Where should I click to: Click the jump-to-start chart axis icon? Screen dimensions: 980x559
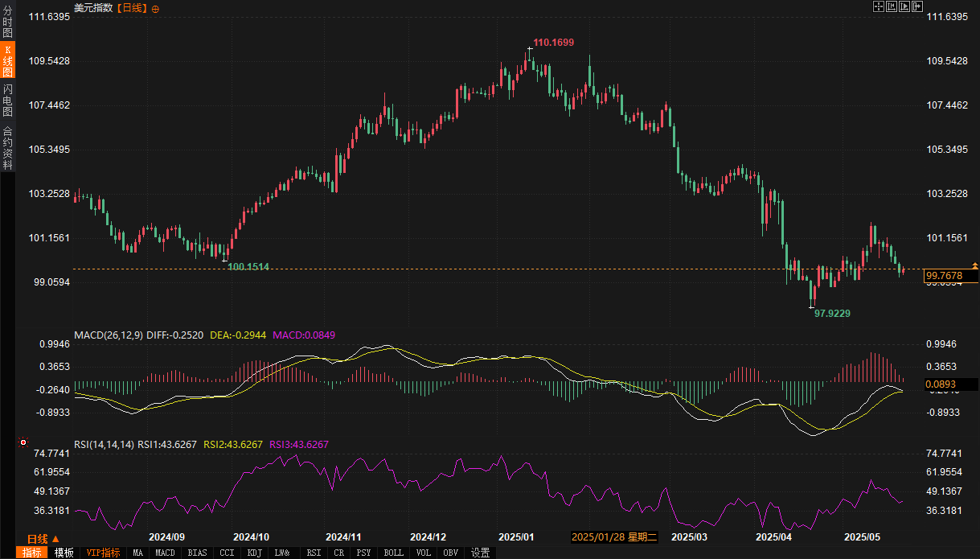(x=892, y=6)
